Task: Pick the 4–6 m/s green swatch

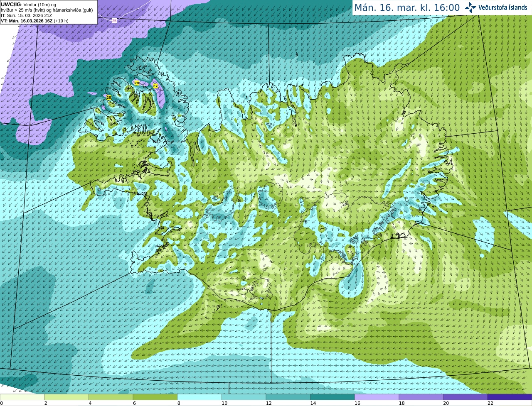Action: [111, 397]
